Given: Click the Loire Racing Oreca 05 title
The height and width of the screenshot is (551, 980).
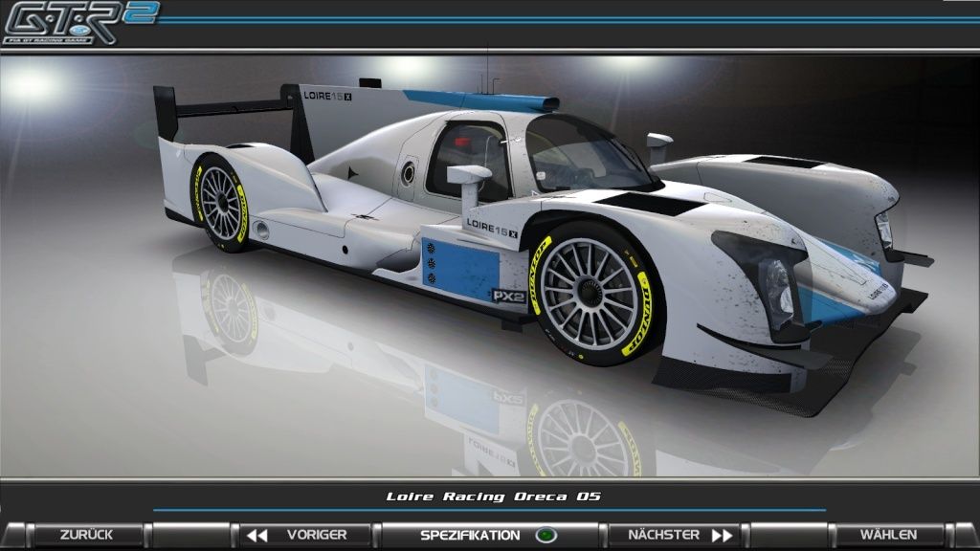Looking at the screenshot, I should pyautogui.click(x=493, y=496).
